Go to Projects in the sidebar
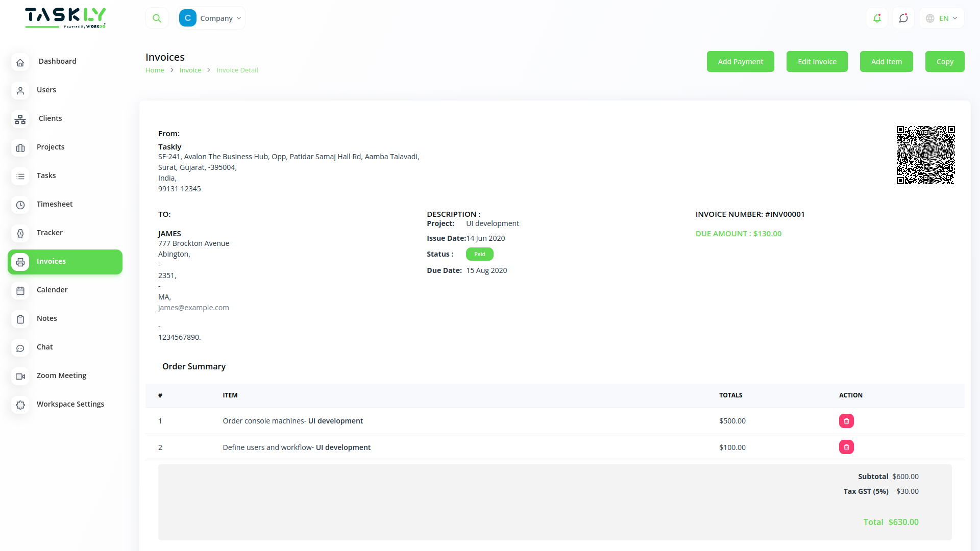The height and width of the screenshot is (551, 980). pos(51,147)
